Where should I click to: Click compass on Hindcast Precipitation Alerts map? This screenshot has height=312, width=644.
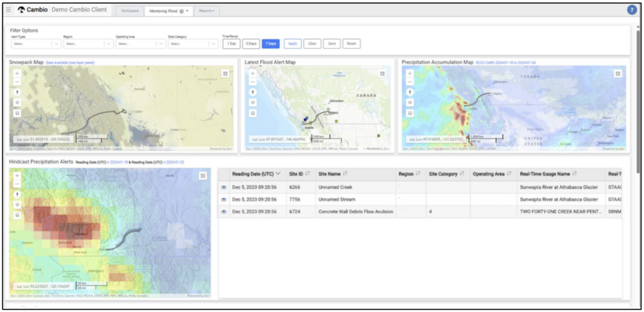tap(17, 194)
